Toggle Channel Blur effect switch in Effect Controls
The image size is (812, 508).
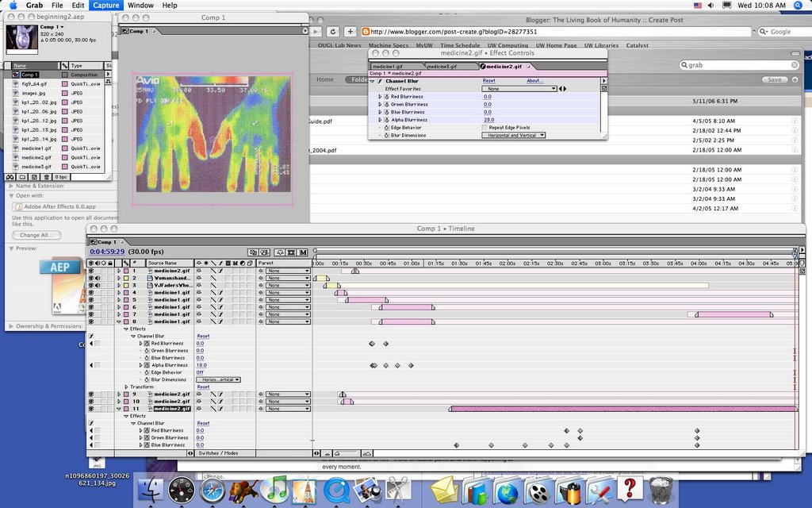point(379,82)
